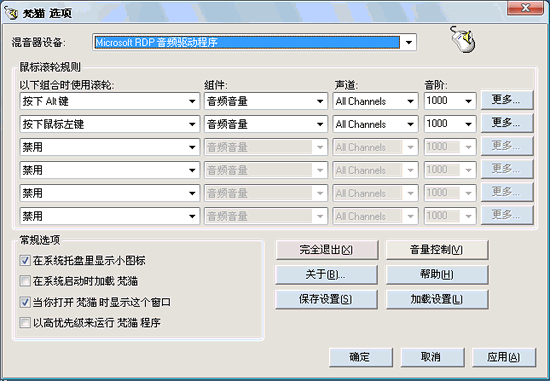The image size is (550, 381).
Task: Click the 取消 cancel button
Action: 432,357
